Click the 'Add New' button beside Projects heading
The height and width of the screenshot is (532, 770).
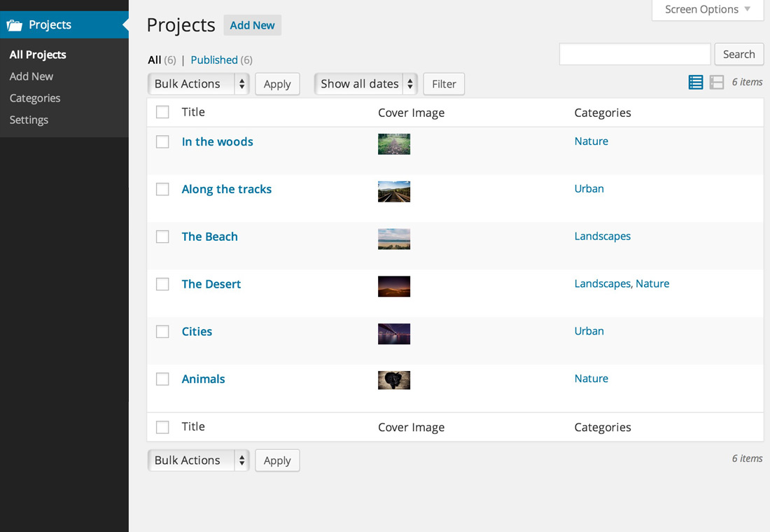(x=252, y=24)
